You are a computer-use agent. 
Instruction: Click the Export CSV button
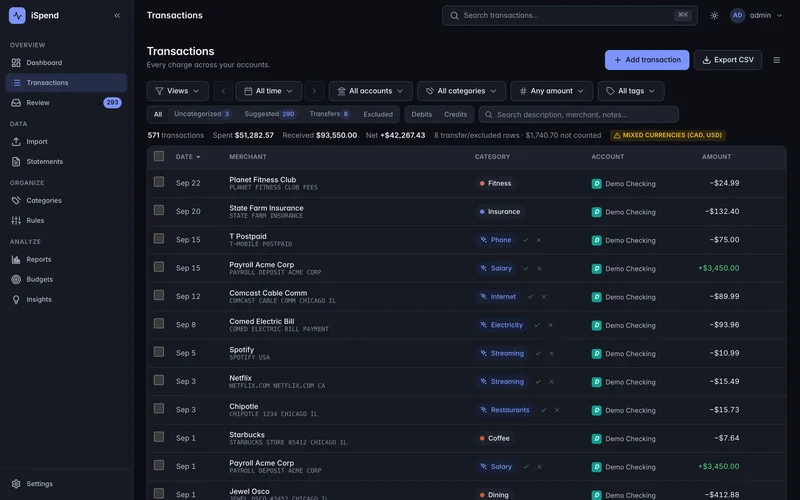[x=728, y=60]
